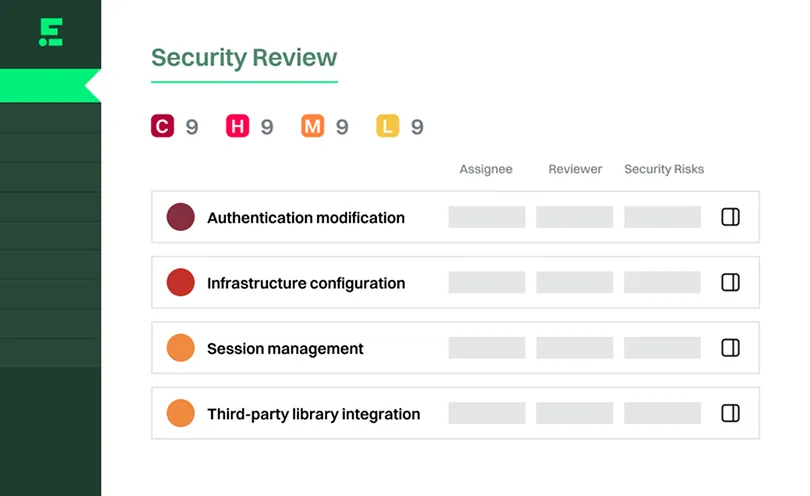Sort by Security Risks column header
Viewport: 810px width, 496px height.
point(664,169)
